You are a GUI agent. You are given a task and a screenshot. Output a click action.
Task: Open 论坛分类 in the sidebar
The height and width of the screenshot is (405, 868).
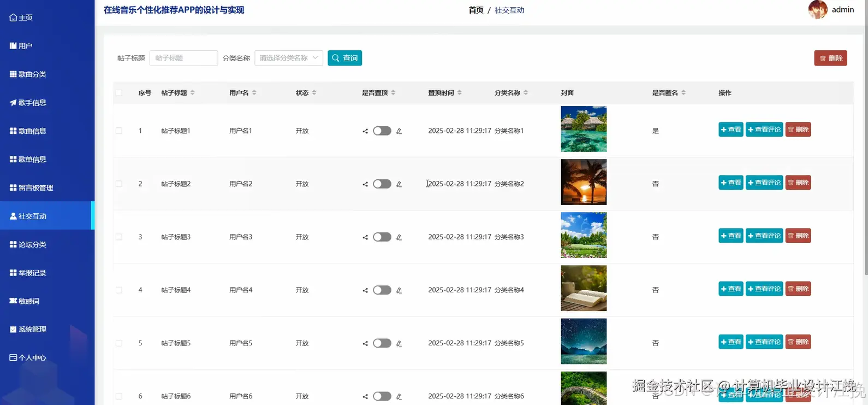(x=47, y=245)
